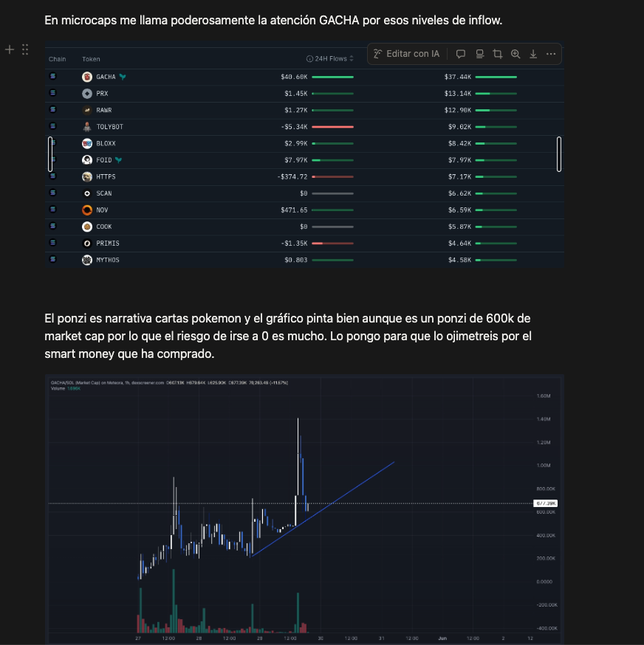Viewport: 644px width, 645px height.
Task: Click the 677.39K price label on the chart
Action: [545, 503]
